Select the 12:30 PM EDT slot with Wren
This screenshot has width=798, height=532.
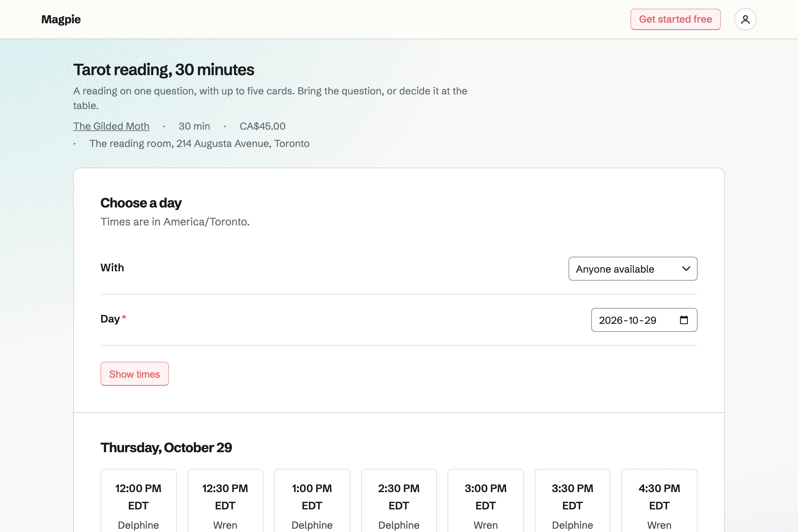(225, 501)
